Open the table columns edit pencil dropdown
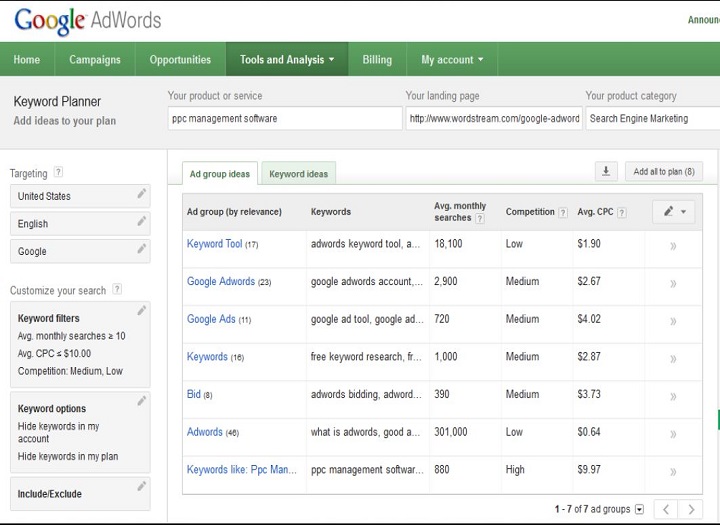 pyautogui.click(x=674, y=212)
